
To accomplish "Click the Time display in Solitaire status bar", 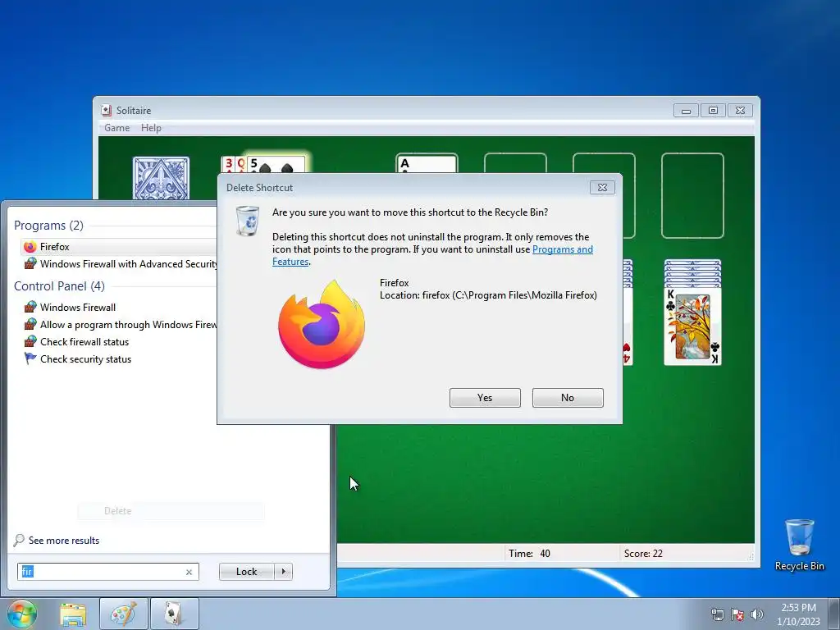I will coord(529,554).
